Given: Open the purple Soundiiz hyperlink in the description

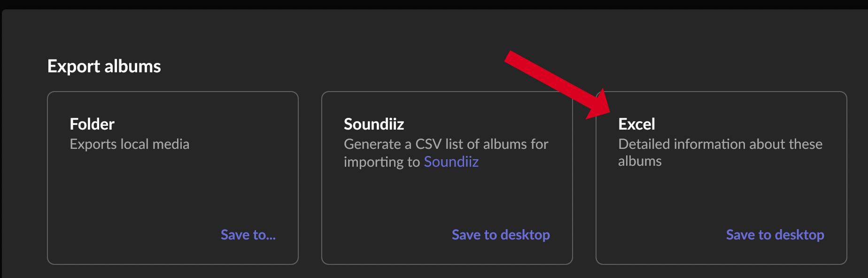Looking at the screenshot, I should (x=451, y=162).
